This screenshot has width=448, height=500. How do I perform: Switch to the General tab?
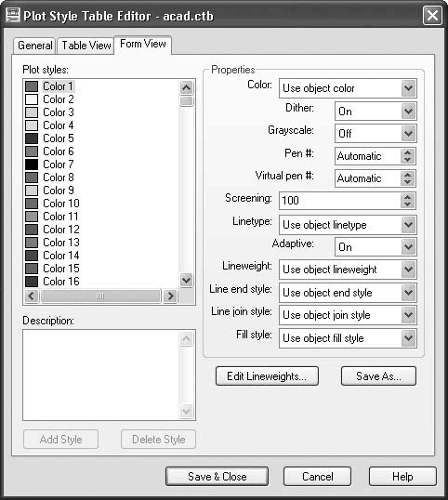tap(35, 46)
